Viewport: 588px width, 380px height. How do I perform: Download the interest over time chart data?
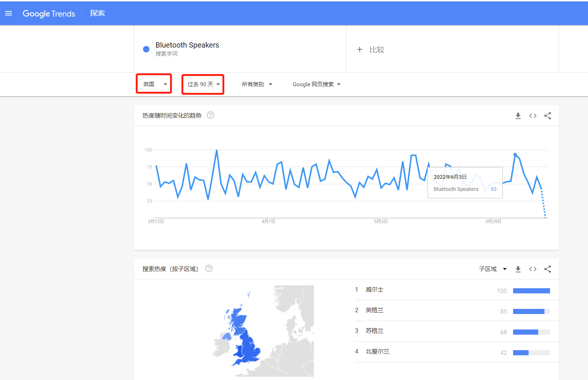518,116
